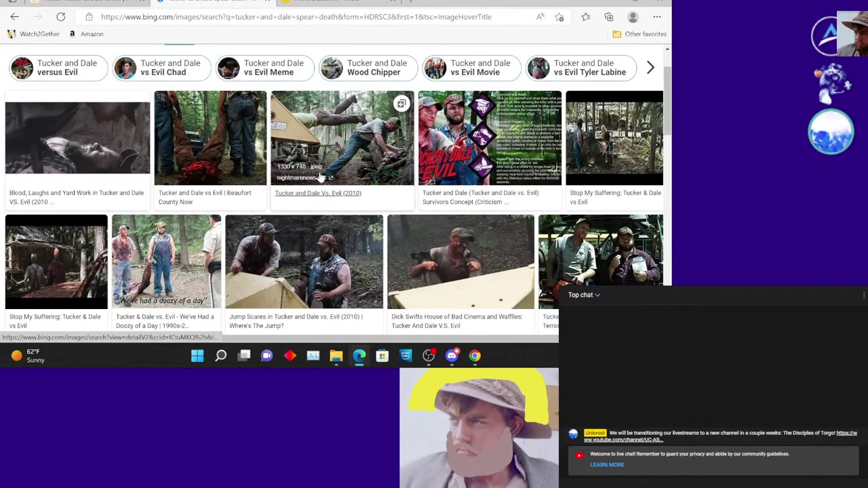Viewport: 868px width, 488px height.
Task: Open the Jump Scares in Tucker and Dale thumbnail
Action: tap(304, 262)
